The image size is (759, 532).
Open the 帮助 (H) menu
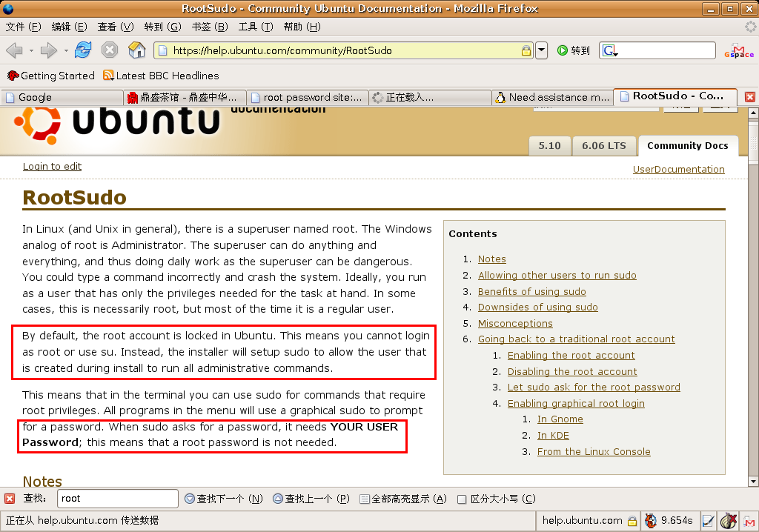pos(302,27)
